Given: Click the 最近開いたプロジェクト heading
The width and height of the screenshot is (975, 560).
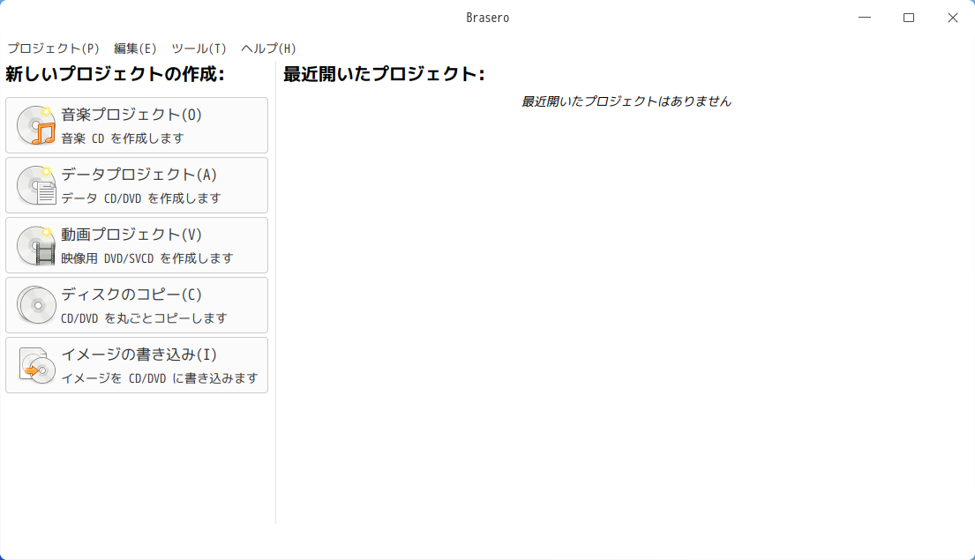Looking at the screenshot, I should (x=384, y=74).
